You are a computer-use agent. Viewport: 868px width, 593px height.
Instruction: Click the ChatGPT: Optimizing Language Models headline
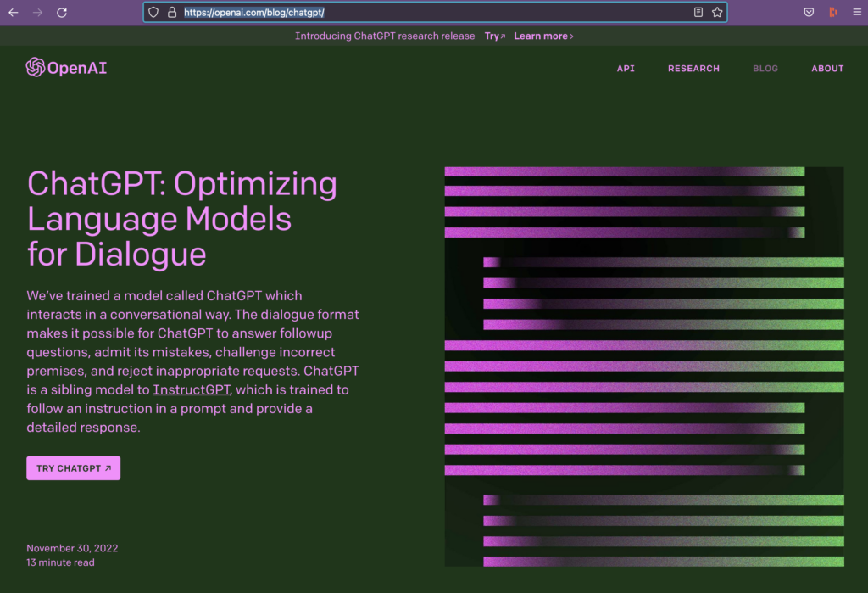[182, 218]
